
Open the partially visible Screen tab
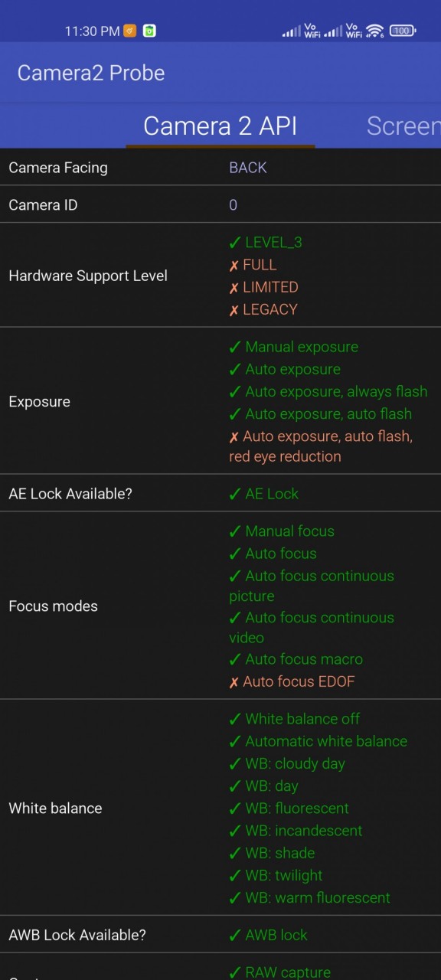tap(403, 126)
